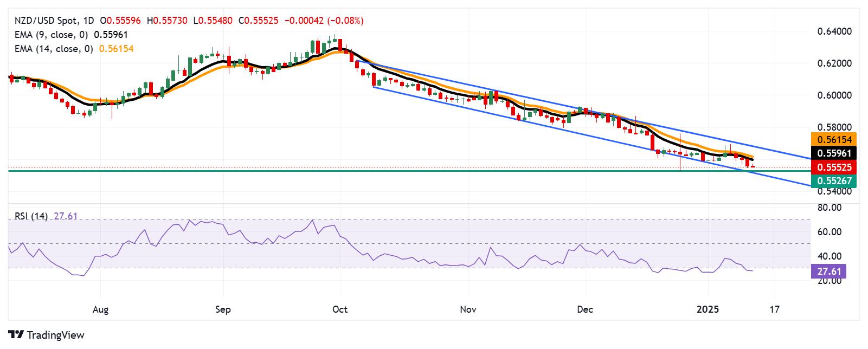This screenshot has height=349, width=868.
Task: Click the orange 0.56154 price tag
Action: tap(833, 139)
